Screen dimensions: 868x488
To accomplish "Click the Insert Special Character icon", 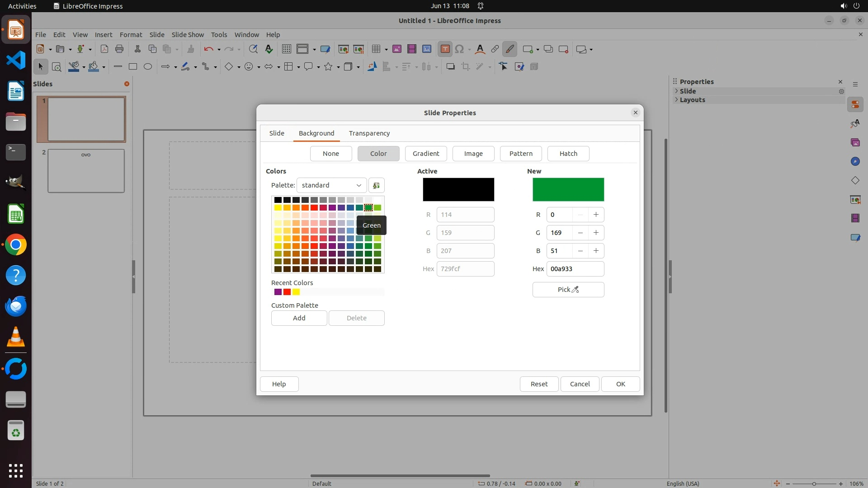I will pyautogui.click(x=459, y=49).
